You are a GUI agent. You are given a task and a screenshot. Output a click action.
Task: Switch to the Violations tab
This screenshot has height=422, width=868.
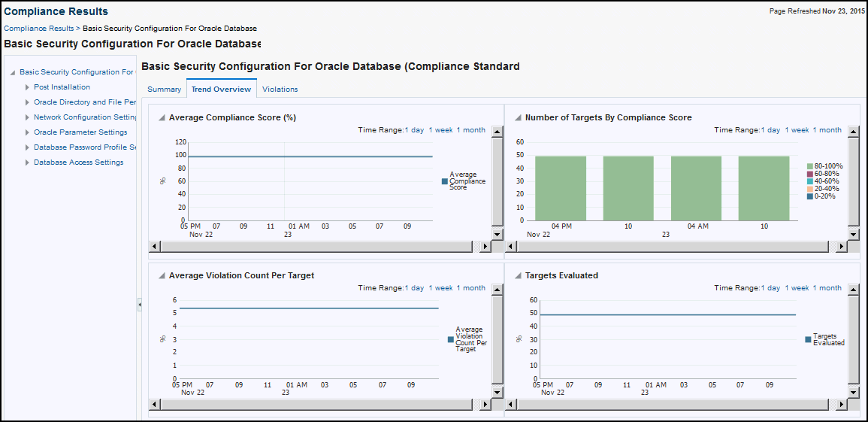280,90
